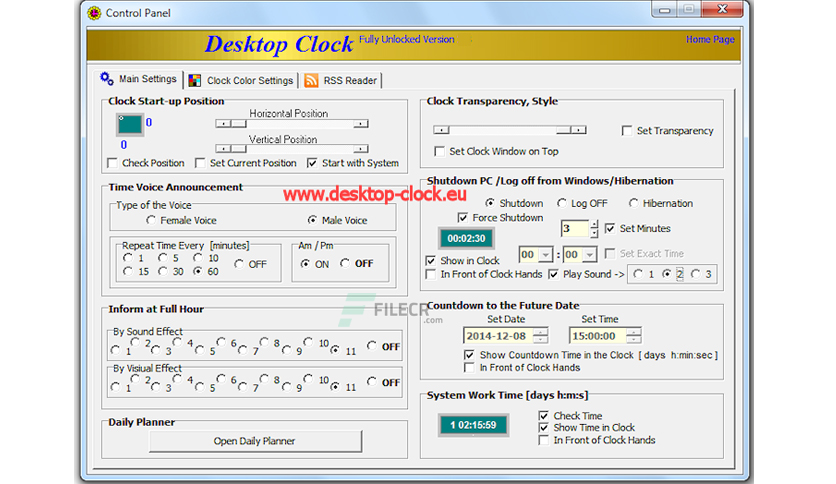This screenshot has width=836, height=484.
Task: Enable In Front of Clock Hands under system work time
Action: 543,440
